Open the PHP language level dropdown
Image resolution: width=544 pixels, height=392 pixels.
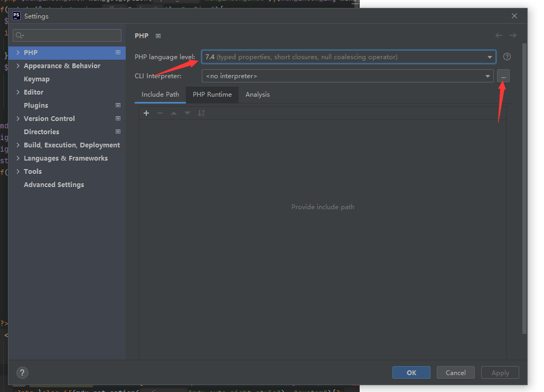(489, 57)
